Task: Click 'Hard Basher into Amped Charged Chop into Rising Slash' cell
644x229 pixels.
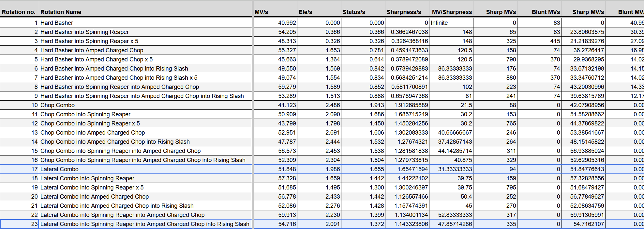Action: pos(145,69)
